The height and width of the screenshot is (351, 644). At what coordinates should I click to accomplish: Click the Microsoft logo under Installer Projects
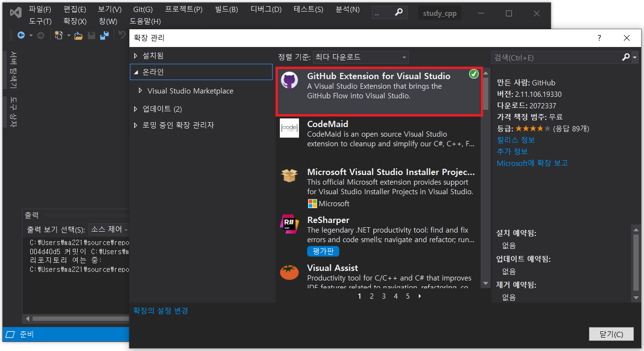(x=312, y=204)
